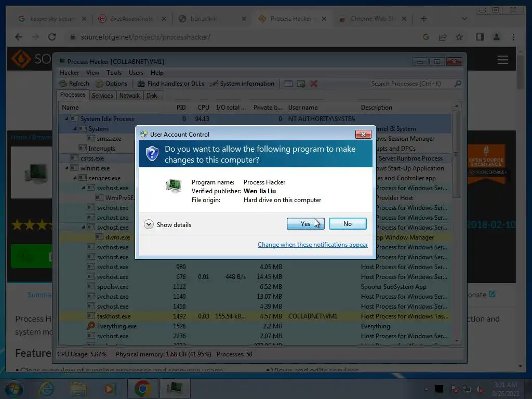Click 'CPU Usage: 5.87%' in the status bar
The image size is (532, 399).
(x=82, y=354)
